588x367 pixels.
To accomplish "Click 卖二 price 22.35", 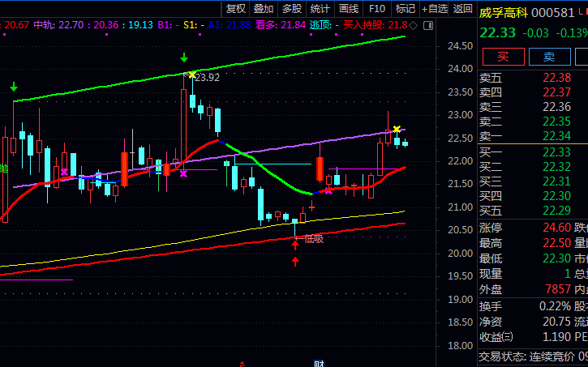I will tap(557, 122).
